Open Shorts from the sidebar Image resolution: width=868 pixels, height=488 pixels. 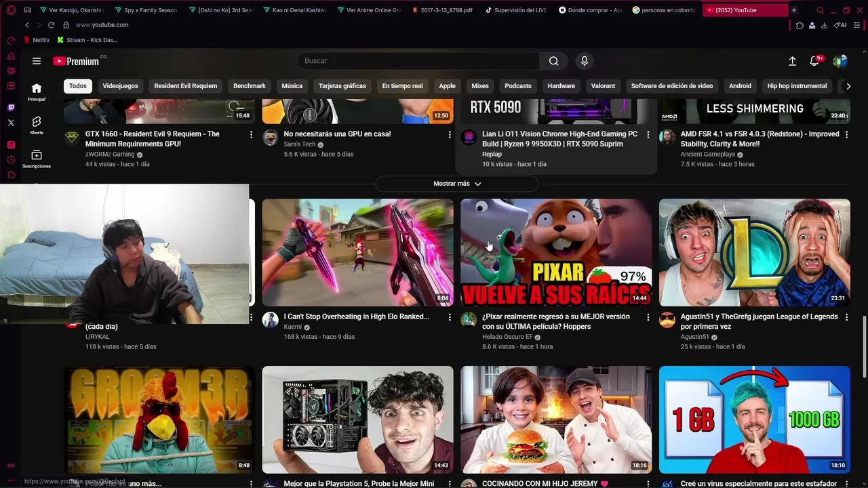point(37,125)
